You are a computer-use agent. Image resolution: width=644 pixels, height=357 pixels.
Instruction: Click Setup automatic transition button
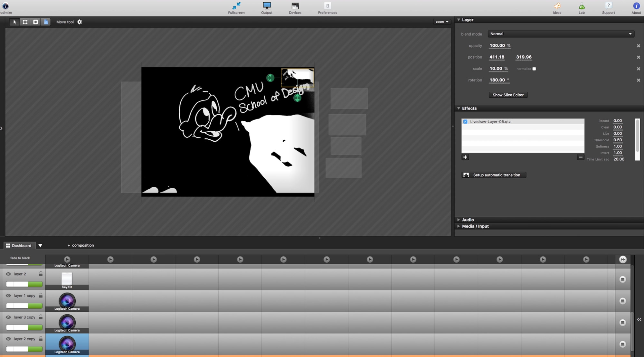pyautogui.click(x=494, y=175)
